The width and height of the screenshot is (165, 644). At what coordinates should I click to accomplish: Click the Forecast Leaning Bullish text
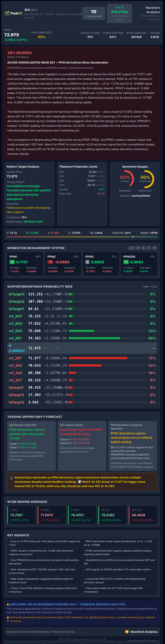pyautogui.click(x=141, y=196)
